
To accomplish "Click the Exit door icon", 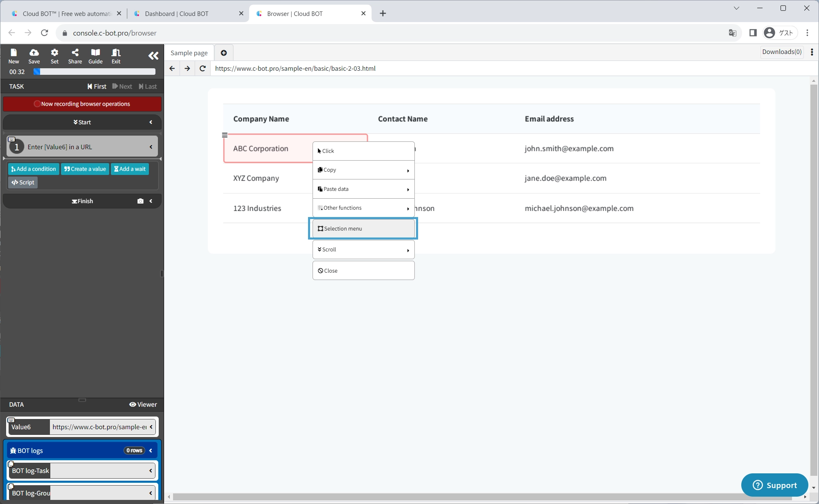I will pos(116,56).
